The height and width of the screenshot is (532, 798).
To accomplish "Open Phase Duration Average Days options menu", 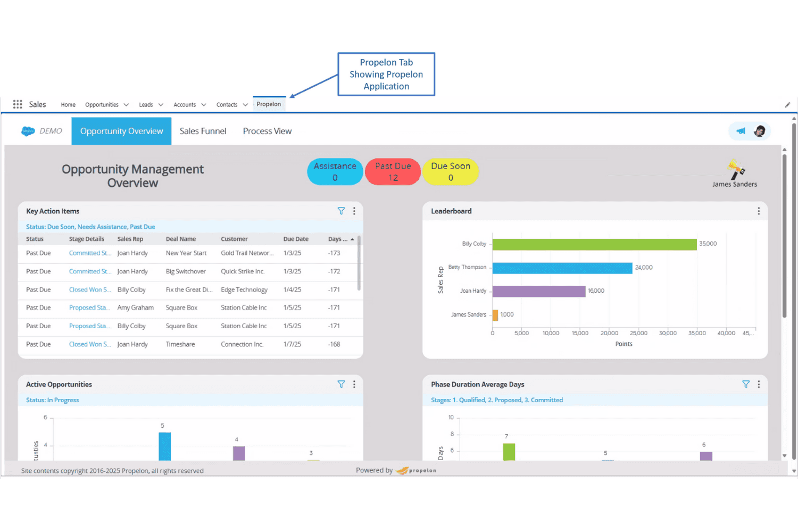I will pos(759,384).
